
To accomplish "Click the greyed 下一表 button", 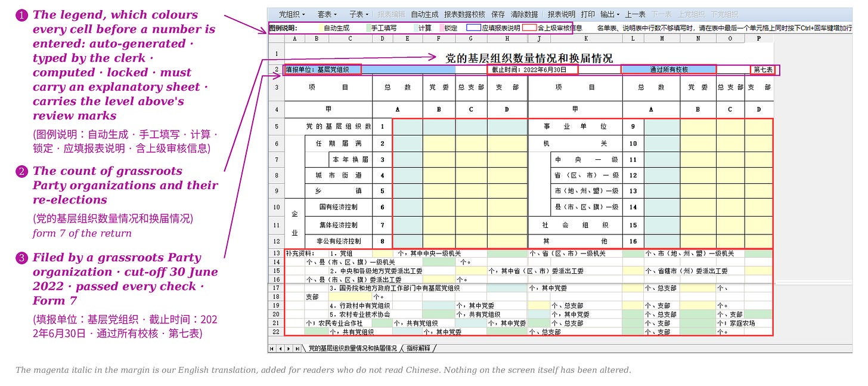I will 661,14.
